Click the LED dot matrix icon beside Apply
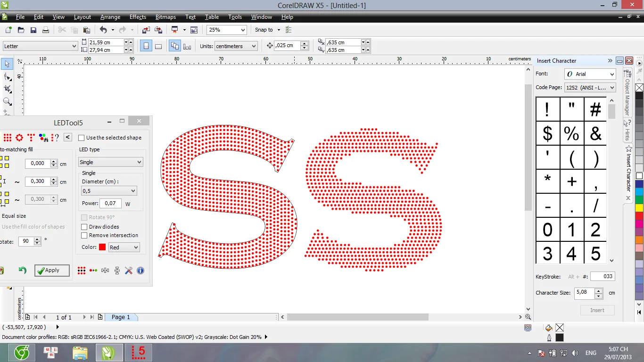This screenshot has width=644, height=362. (82, 271)
